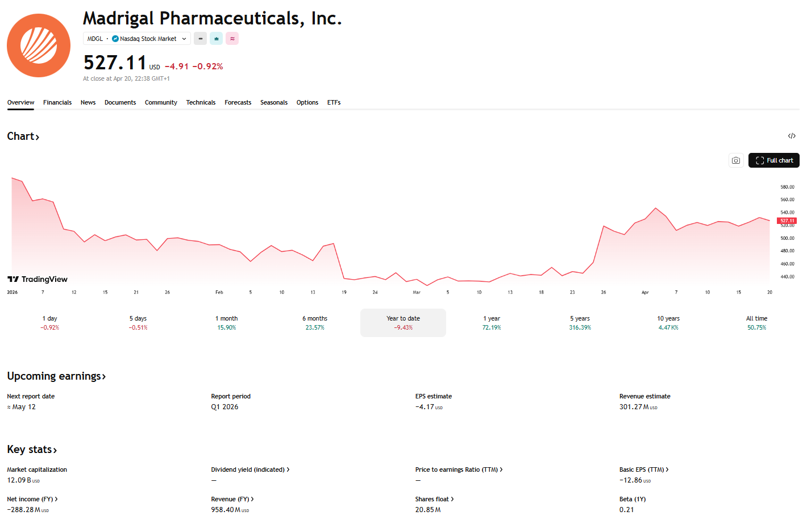This screenshot has width=807, height=532.
Task: Select the 5 days range
Action: [x=138, y=323]
